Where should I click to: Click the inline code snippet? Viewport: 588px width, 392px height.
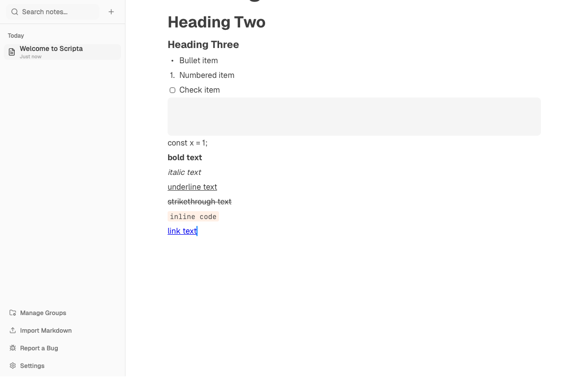point(193,216)
